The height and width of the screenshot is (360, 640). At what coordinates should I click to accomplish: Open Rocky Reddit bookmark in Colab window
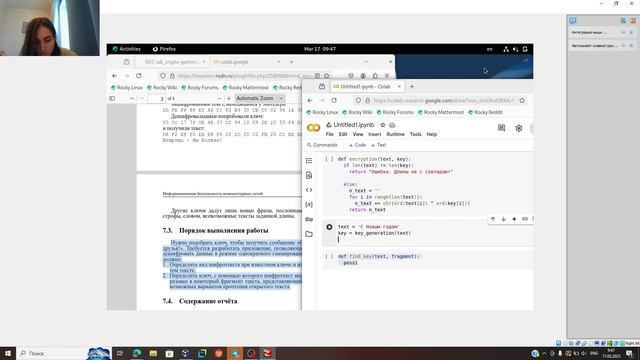click(x=485, y=112)
